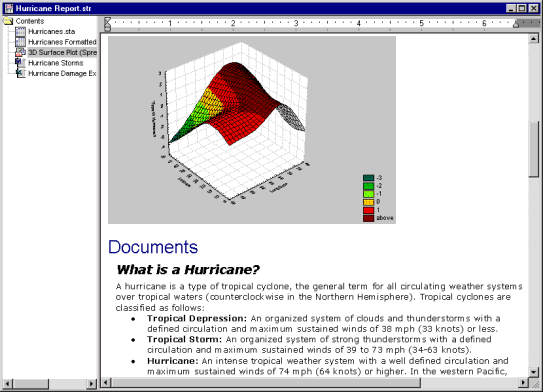Click the scroll right arrow of report pane
543x392 pixels.
tap(524, 383)
